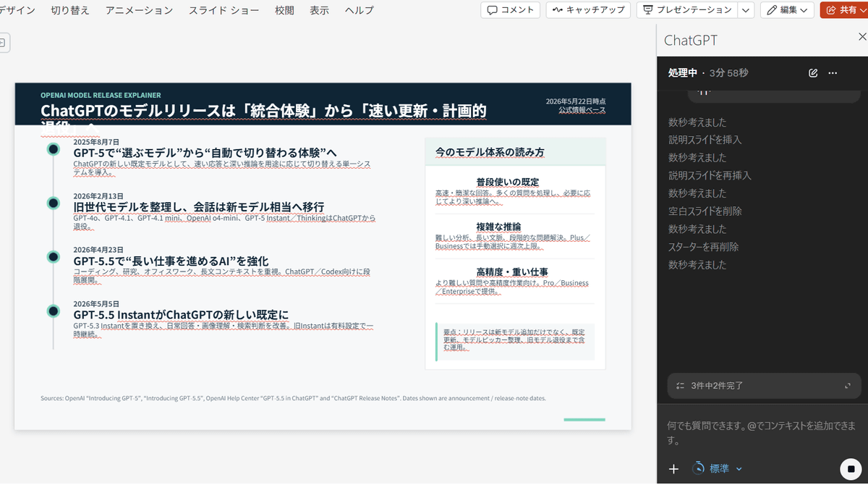Viewport: 868px width, 488px height.
Task: Click the ChatGPT message input field
Action: click(762, 432)
